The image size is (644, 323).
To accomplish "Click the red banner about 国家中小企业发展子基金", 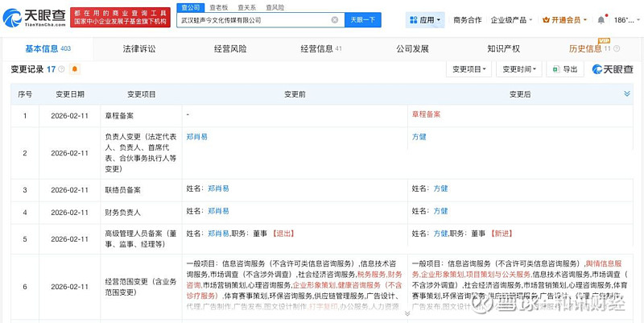I will pyautogui.click(x=120, y=17).
